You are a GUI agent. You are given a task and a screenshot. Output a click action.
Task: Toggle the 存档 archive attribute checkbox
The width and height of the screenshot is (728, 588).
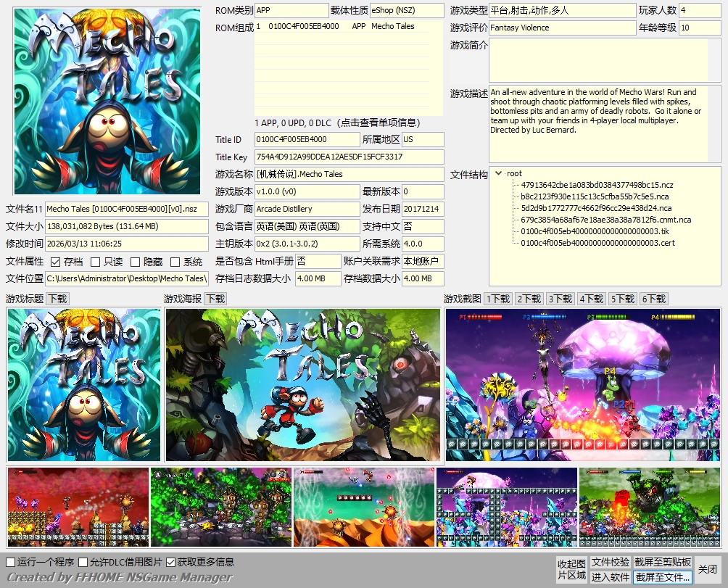[x=56, y=262]
